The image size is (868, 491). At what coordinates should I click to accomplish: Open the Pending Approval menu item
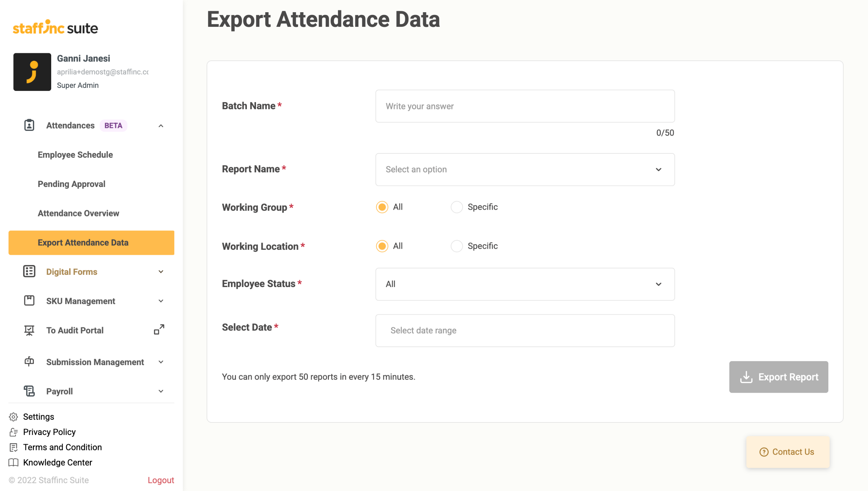tap(72, 184)
